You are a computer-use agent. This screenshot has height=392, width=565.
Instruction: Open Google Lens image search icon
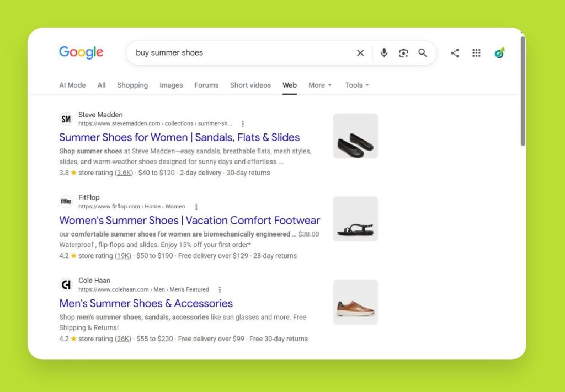click(403, 53)
